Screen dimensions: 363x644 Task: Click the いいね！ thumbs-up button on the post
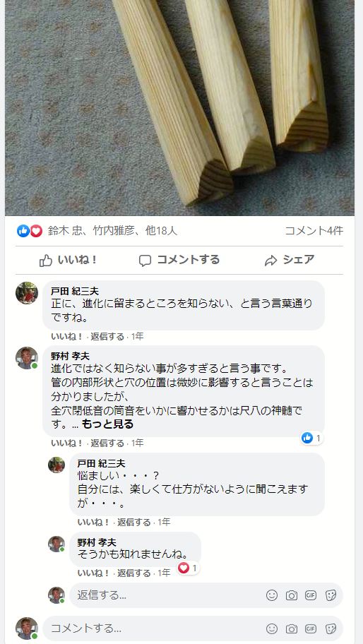[x=69, y=260]
